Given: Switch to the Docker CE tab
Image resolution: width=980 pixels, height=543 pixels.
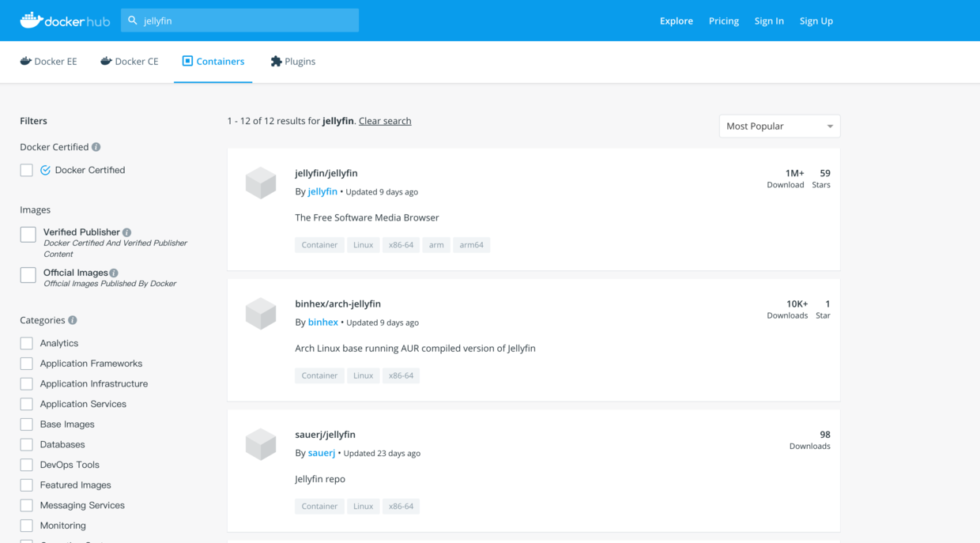Looking at the screenshot, I should tap(130, 62).
